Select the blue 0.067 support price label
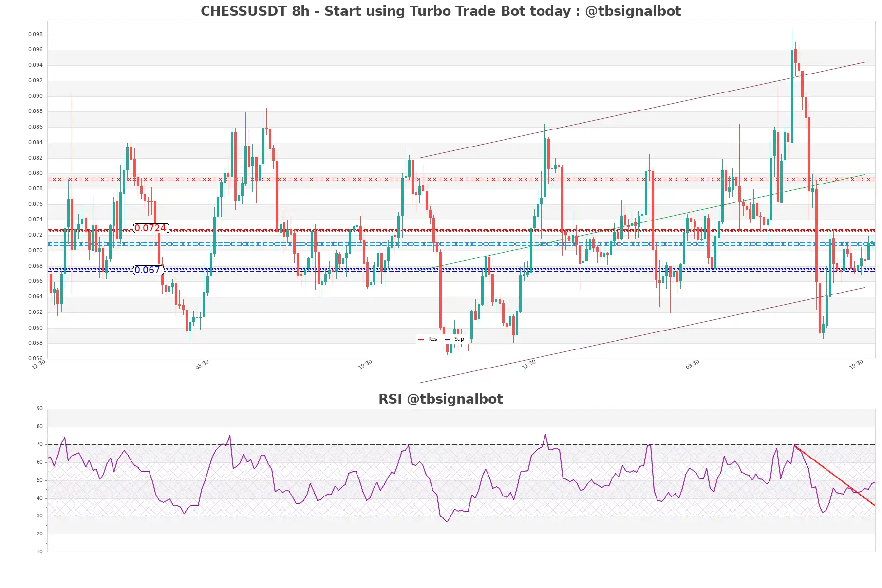The image size is (882, 588). (148, 270)
